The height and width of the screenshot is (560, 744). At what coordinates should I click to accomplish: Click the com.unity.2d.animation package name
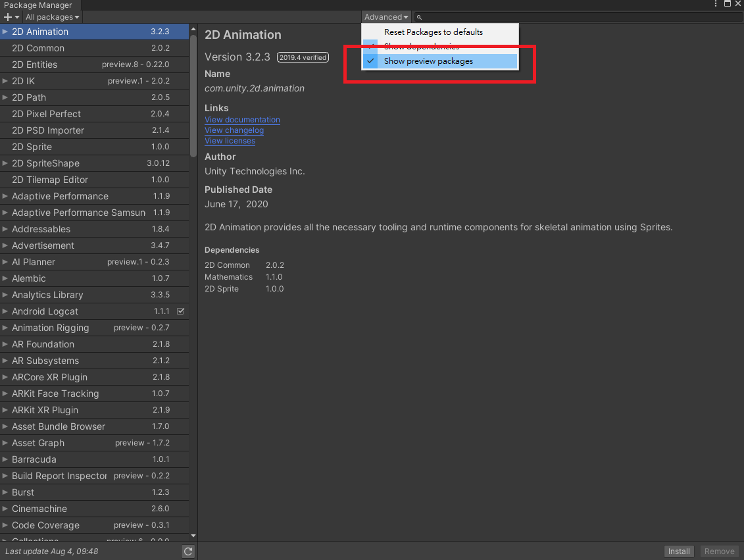255,88
